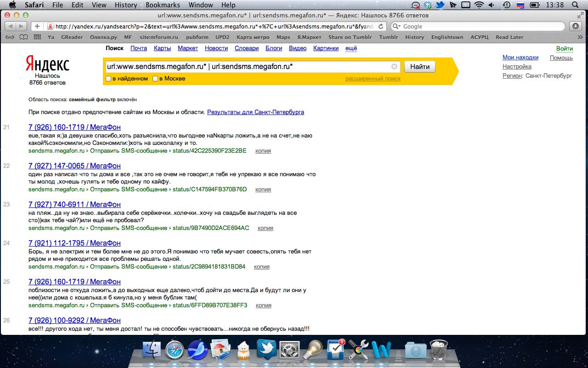The image size is (588, 368).
Task: Open the Reading List glasses icon
Action: pyautogui.click(x=10, y=37)
